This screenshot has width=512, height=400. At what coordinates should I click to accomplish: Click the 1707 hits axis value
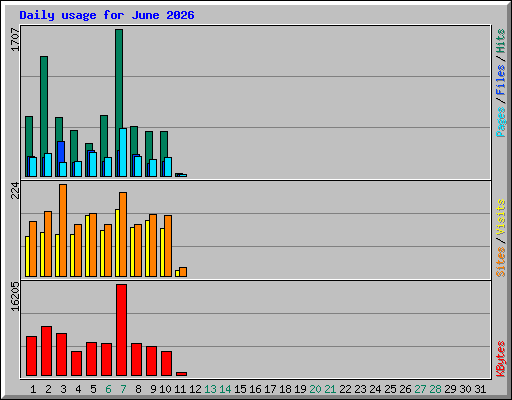[15, 40]
